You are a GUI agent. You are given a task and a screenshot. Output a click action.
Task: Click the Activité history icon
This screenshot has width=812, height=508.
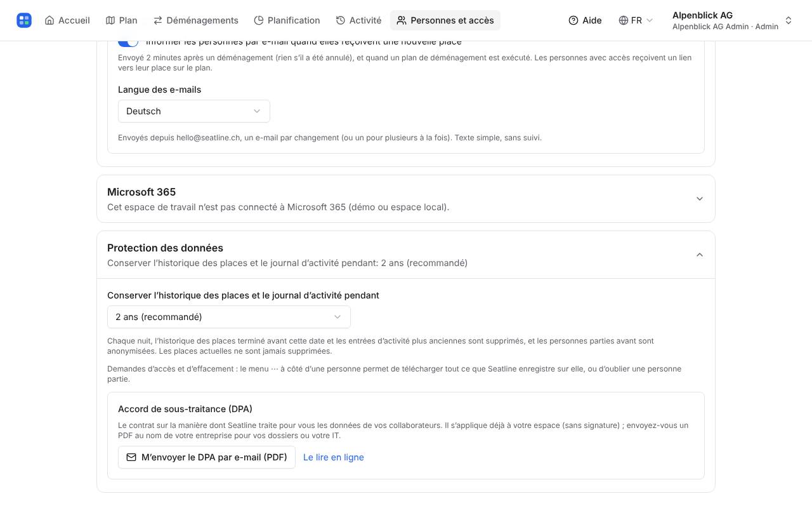(341, 20)
